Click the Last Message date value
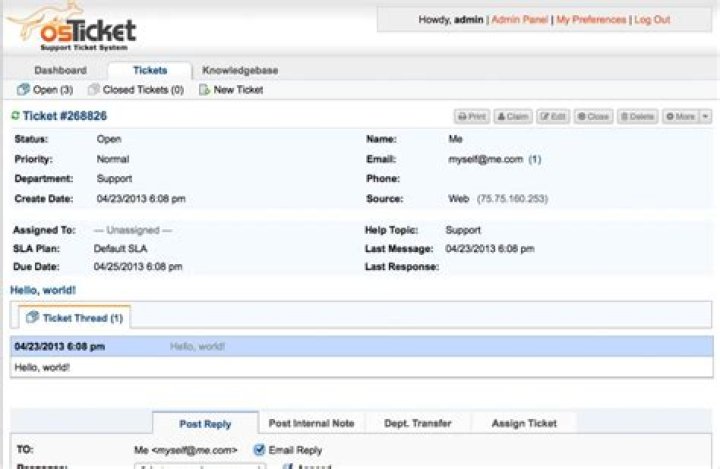Viewport: 720px width, 469px height. (x=490, y=249)
